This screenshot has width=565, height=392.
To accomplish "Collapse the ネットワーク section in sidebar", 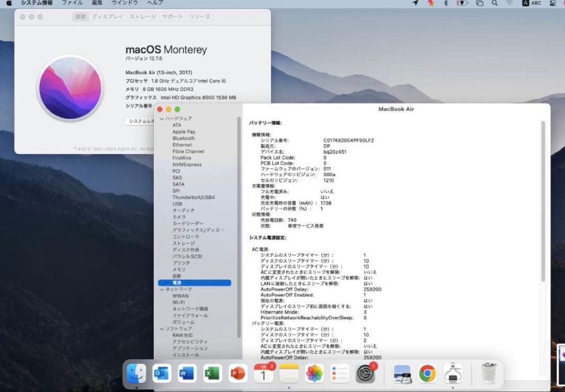I will [162, 290].
